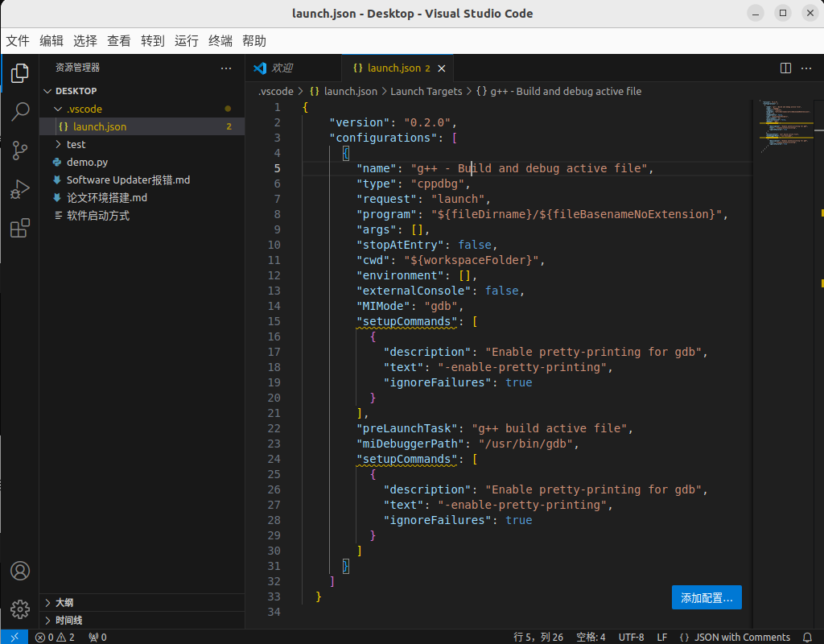Viewport: 824px width, 644px height.
Task: Minimize the Visual Studio Code window
Action: [x=756, y=14]
